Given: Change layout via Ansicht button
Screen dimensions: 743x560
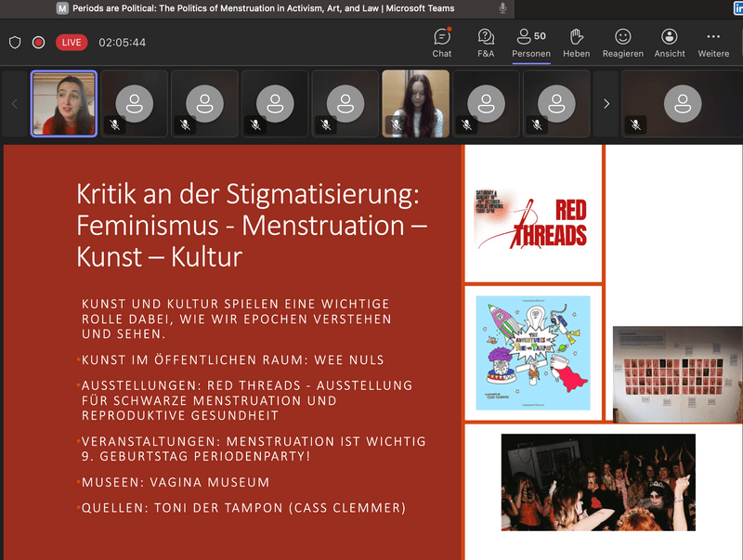Looking at the screenshot, I should point(669,43).
